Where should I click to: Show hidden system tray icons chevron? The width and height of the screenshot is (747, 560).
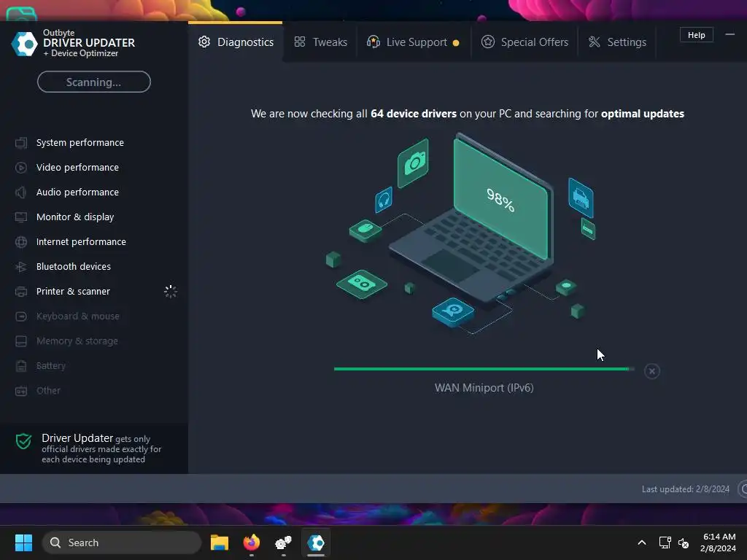[x=642, y=542]
